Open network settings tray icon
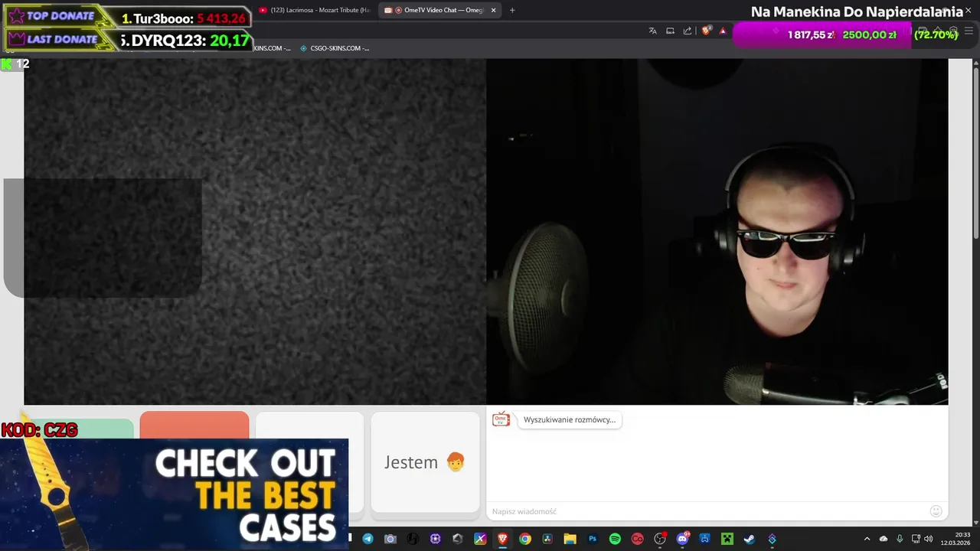 coord(916,539)
